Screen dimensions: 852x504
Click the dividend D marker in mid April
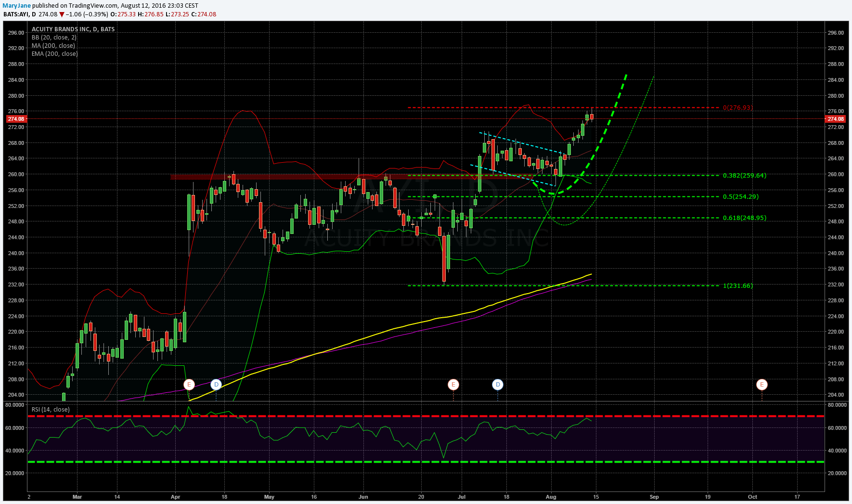tap(216, 385)
